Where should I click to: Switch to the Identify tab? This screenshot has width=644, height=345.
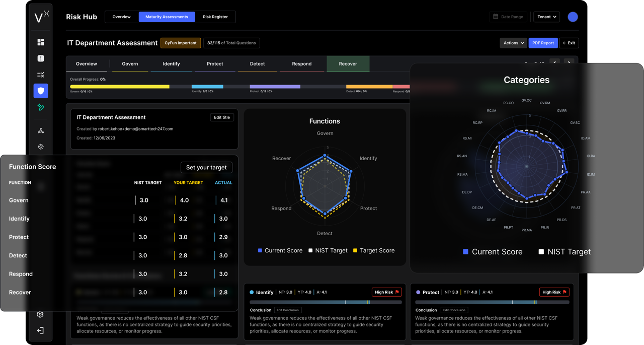171,64
